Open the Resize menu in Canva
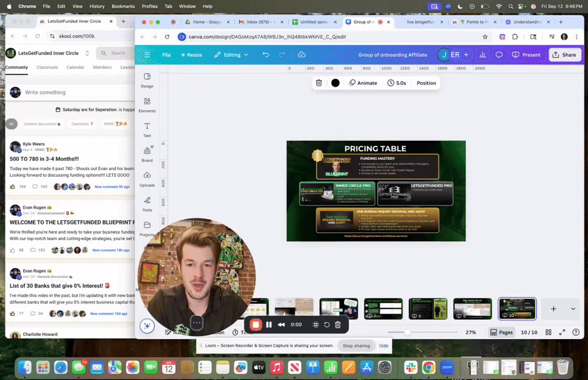 coord(191,55)
